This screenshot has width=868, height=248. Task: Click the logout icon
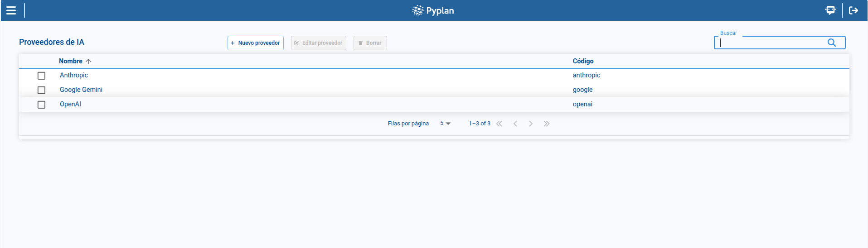point(853,10)
